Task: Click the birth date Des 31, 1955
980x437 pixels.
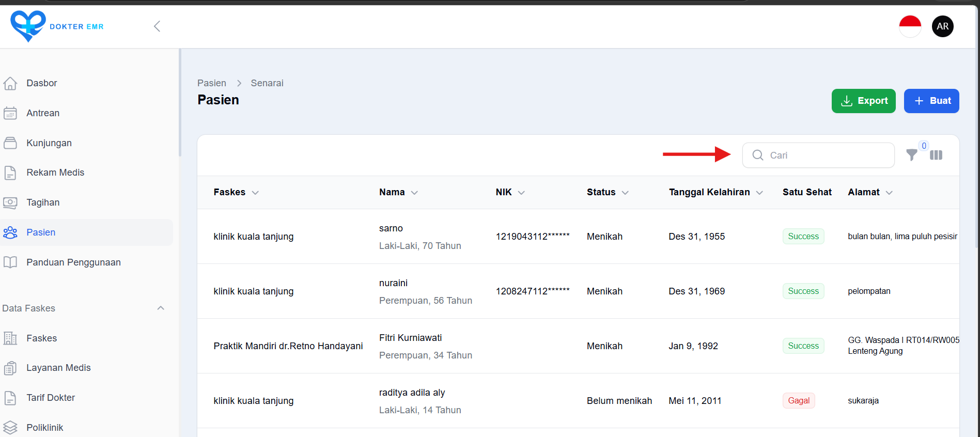Action: pos(696,237)
